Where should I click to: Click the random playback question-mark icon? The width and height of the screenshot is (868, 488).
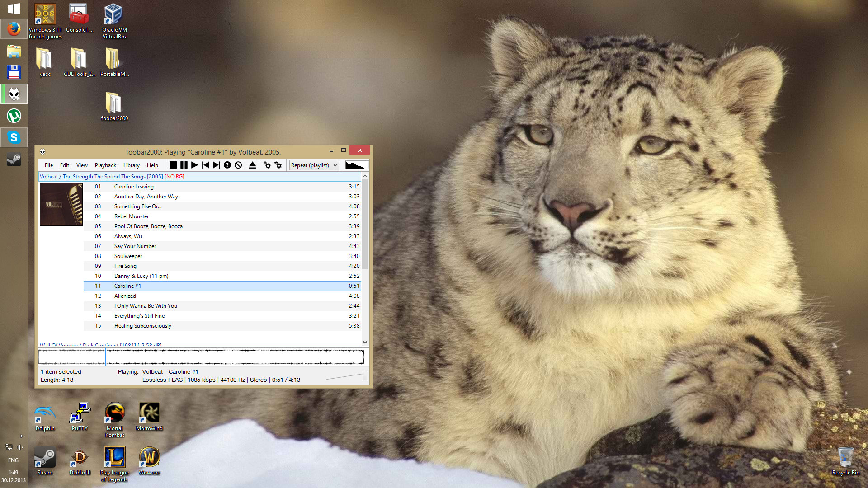227,165
